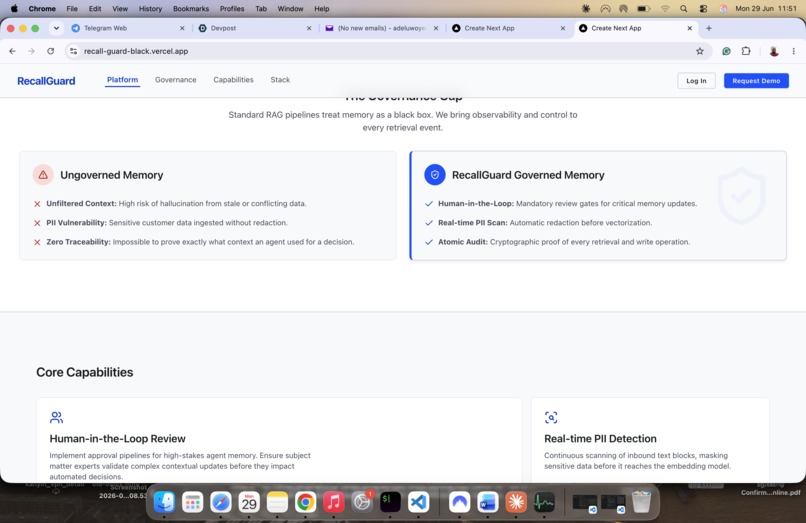Expand the tab search dropdown arrow
This screenshot has width=806, height=523.
coord(56,28)
